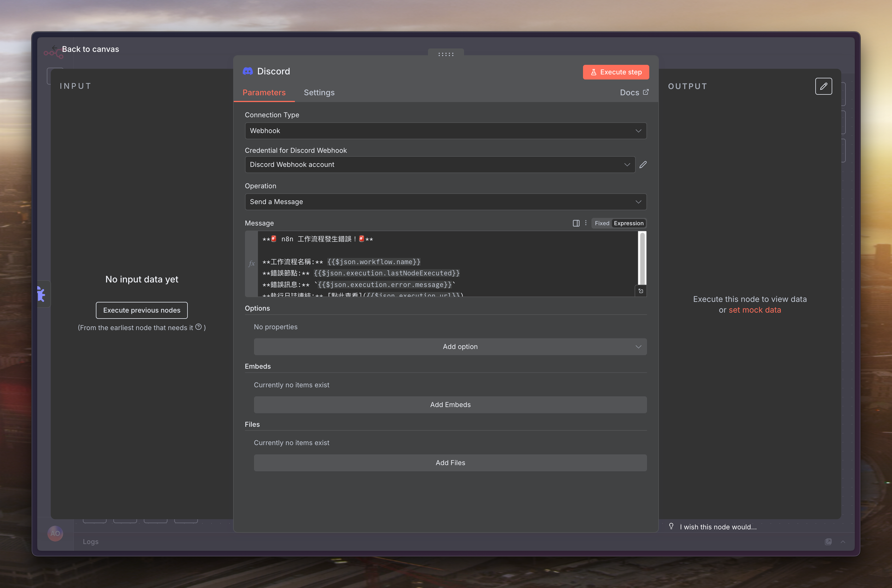This screenshot has width=892, height=588.
Task: Click the lightbulb feedback icon
Action: coord(671,527)
